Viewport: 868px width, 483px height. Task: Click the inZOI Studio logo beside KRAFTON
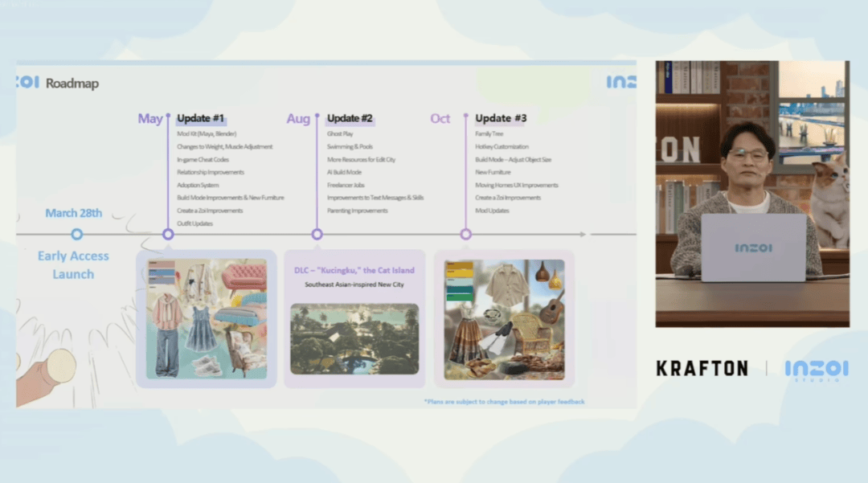click(x=817, y=370)
